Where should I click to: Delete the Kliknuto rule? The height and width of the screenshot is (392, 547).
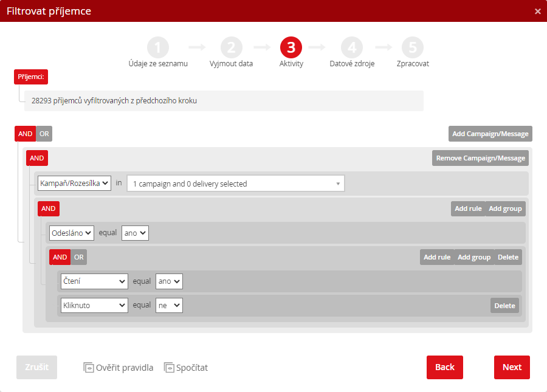pyautogui.click(x=504, y=306)
